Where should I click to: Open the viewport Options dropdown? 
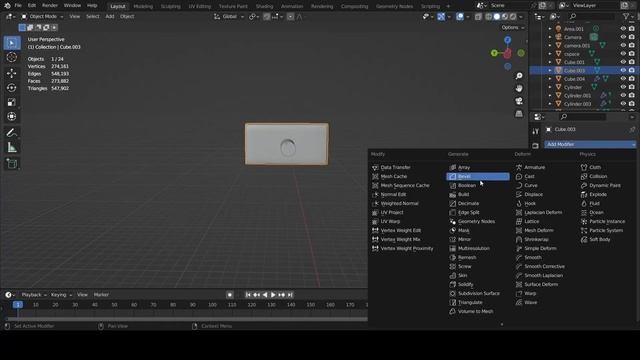pos(513,27)
